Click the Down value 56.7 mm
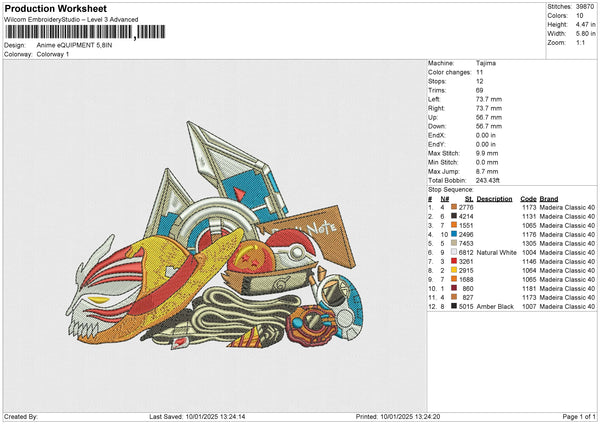Image resolution: width=600 pixels, height=424 pixels. (x=489, y=126)
